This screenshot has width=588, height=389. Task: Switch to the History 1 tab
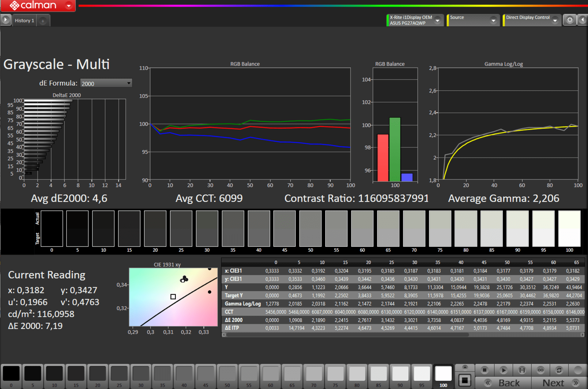[x=24, y=21]
